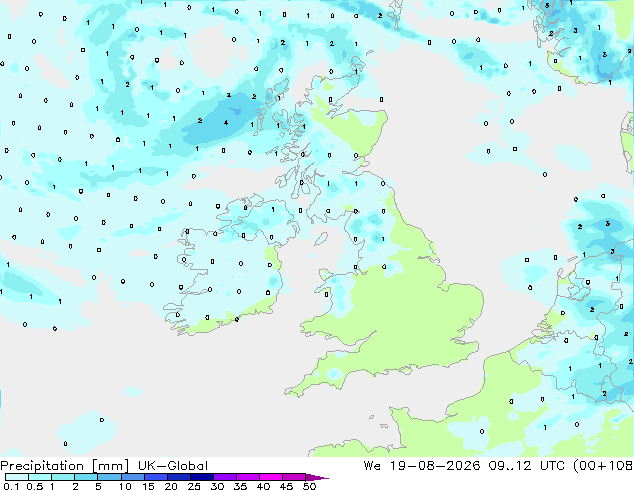Choose the 40–45 mm magenta legend swatch

[x=271, y=477]
